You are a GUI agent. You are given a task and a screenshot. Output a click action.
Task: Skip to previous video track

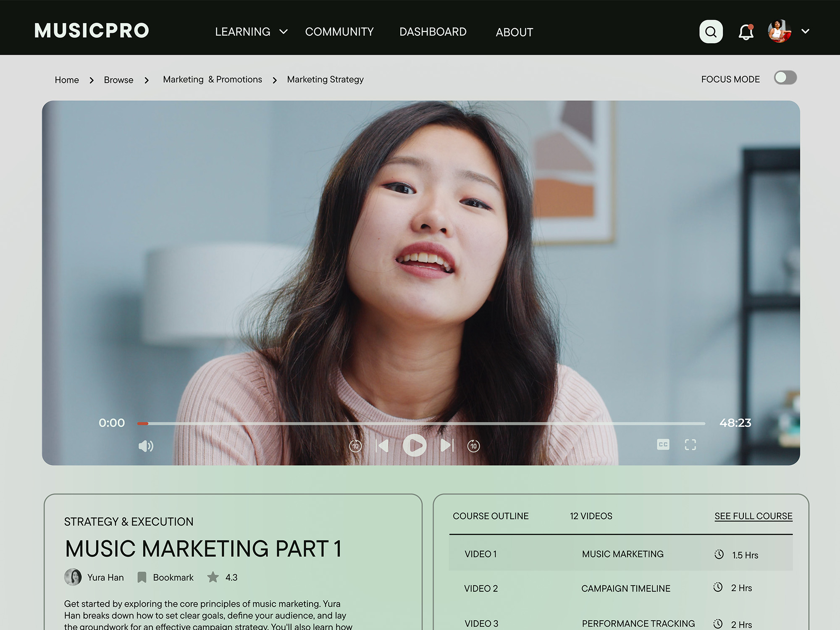(x=382, y=446)
